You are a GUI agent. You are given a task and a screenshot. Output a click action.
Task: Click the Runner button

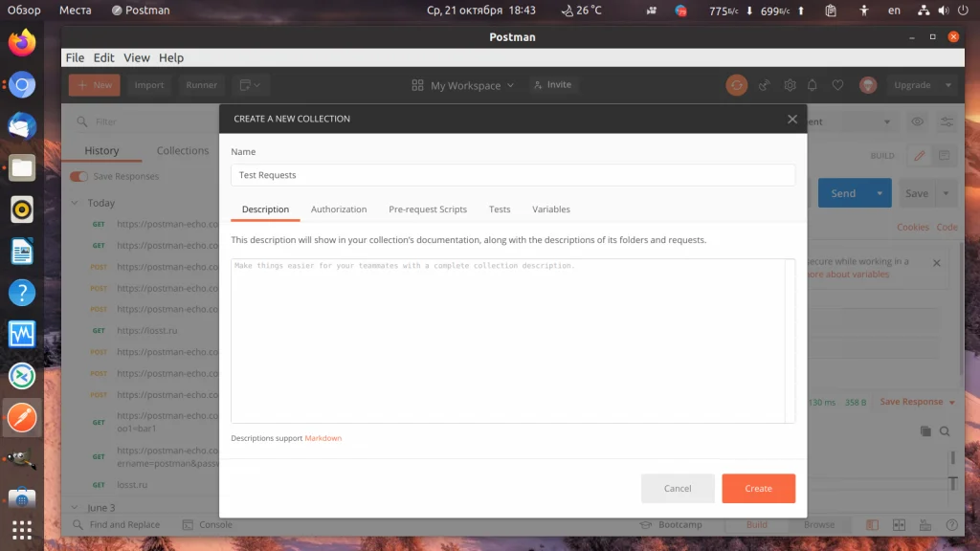(x=201, y=85)
